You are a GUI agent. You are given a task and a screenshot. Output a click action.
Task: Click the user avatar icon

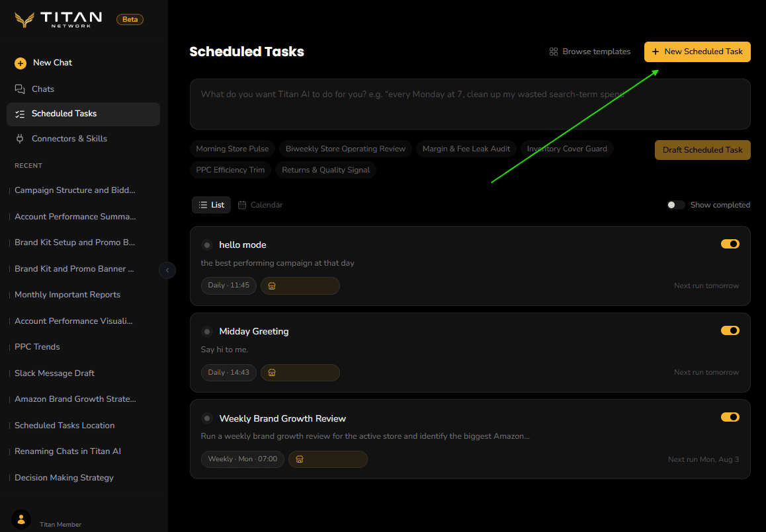(x=21, y=520)
